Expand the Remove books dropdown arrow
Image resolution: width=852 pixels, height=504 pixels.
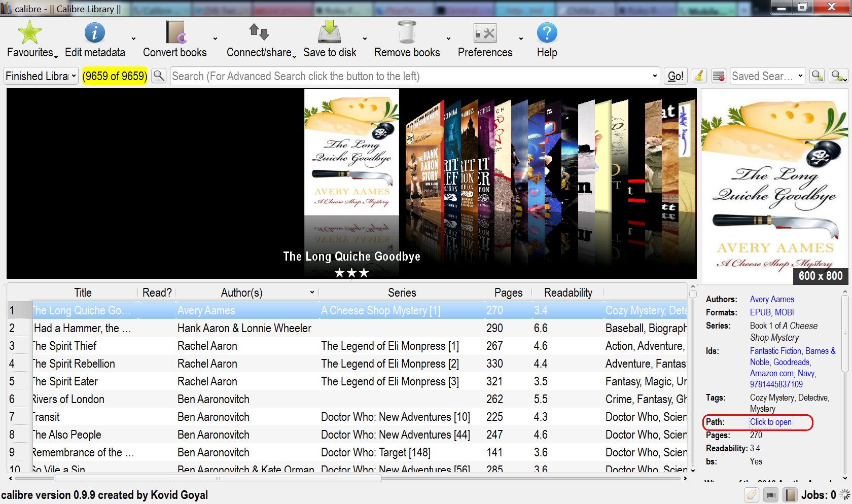click(448, 39)
